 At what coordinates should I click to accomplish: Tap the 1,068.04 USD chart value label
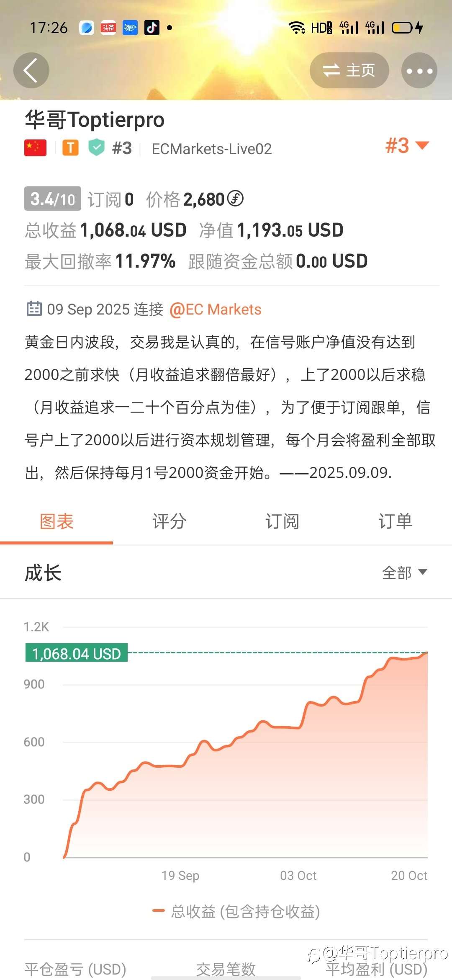pos(77,653)
